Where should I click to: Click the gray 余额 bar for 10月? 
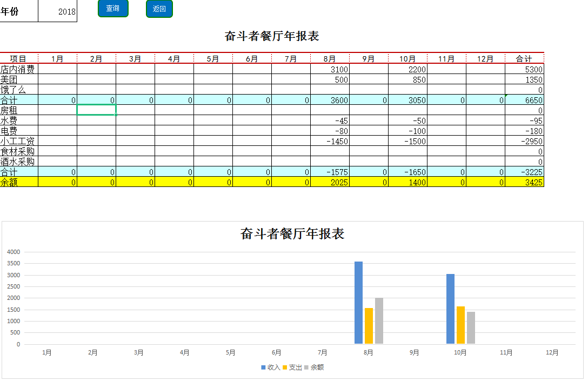(471, 327)
